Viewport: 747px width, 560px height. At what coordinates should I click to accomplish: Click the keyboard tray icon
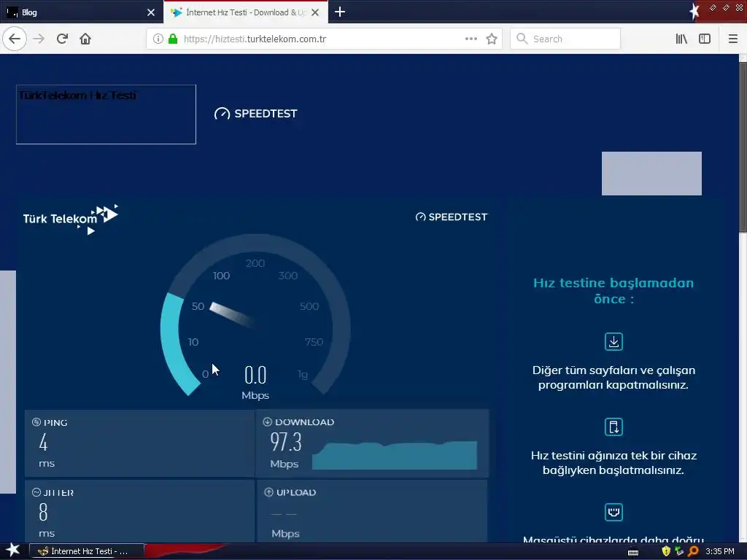(633, 552)
